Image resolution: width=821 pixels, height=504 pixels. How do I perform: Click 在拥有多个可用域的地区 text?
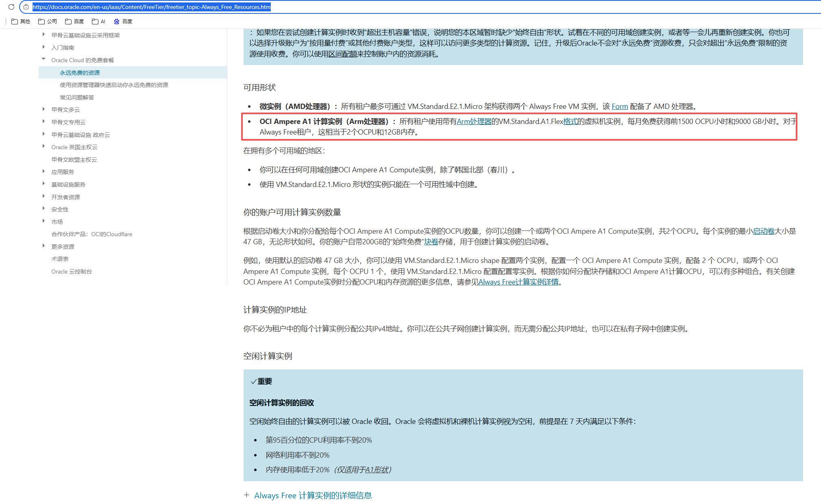[x=284, y=151]
